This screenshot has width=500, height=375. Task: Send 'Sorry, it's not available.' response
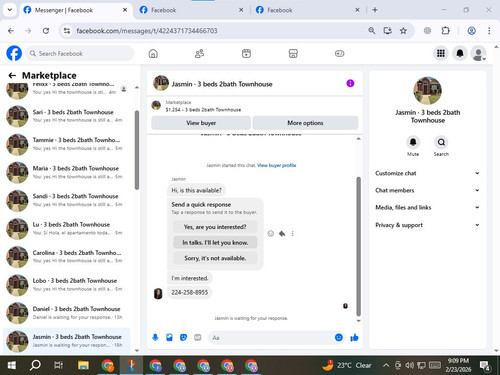tap(215, 258)
